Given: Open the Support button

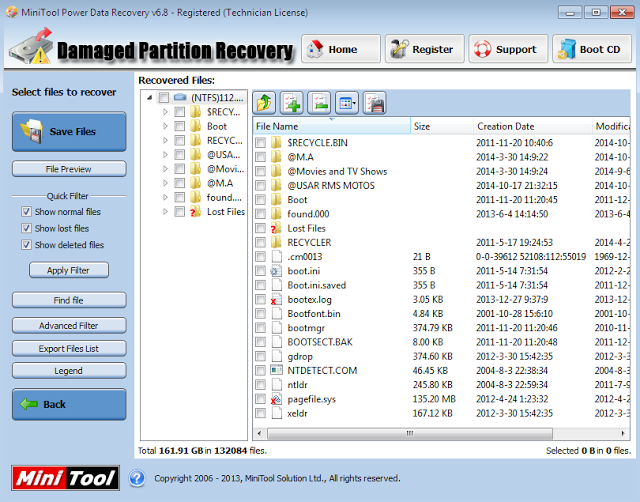Looking at the screenshot, I should point(508,49).
